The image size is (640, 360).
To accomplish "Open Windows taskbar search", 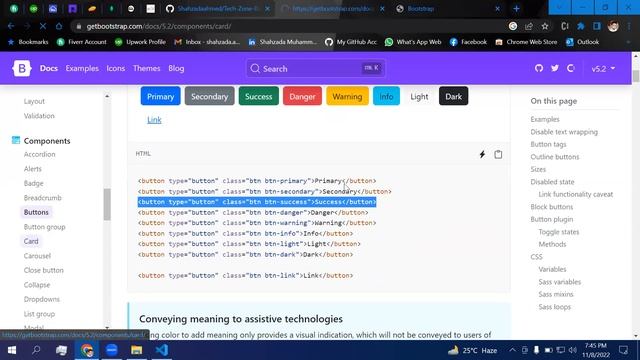I will pyautogui.click(x=36, y=350).
